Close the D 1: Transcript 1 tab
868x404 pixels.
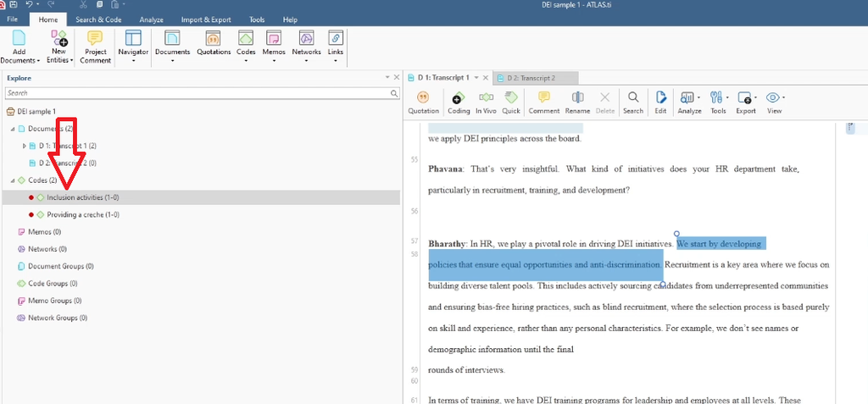pyautogui.click(x=486, y=78)
